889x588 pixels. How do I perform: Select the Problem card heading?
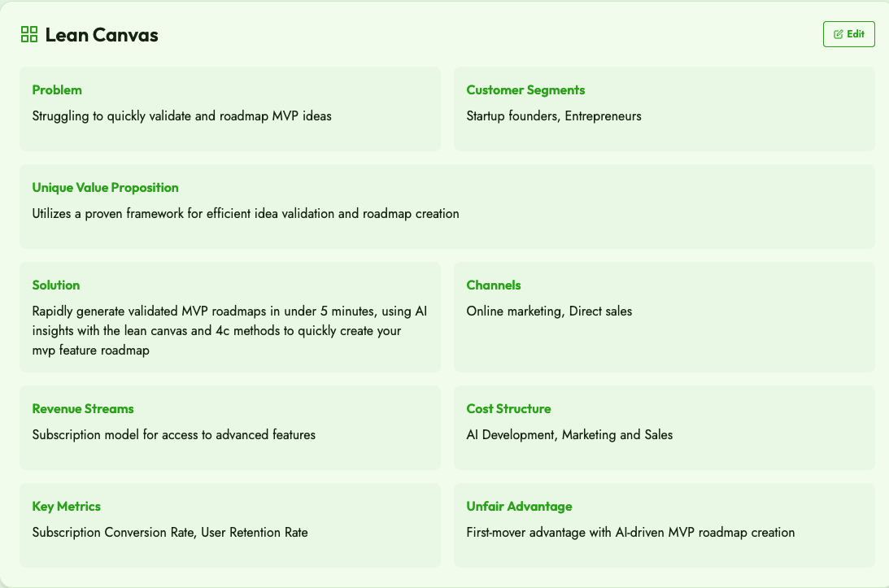[x=57, y=90]
